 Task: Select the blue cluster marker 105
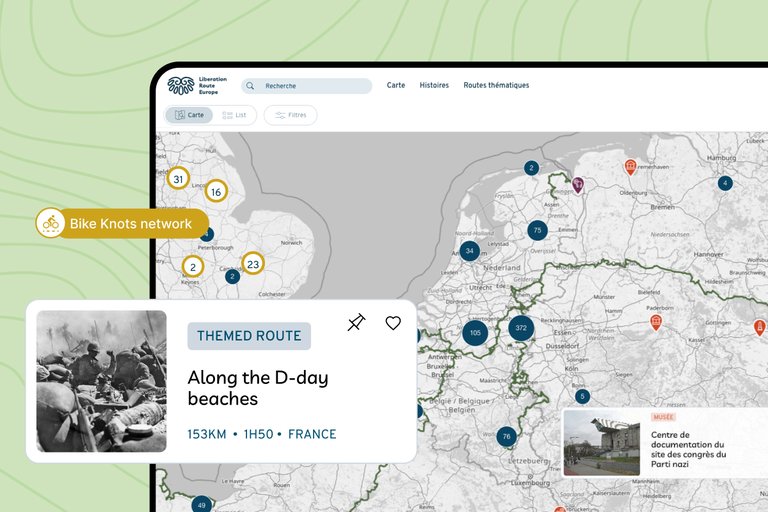click(x=475, y=333)
